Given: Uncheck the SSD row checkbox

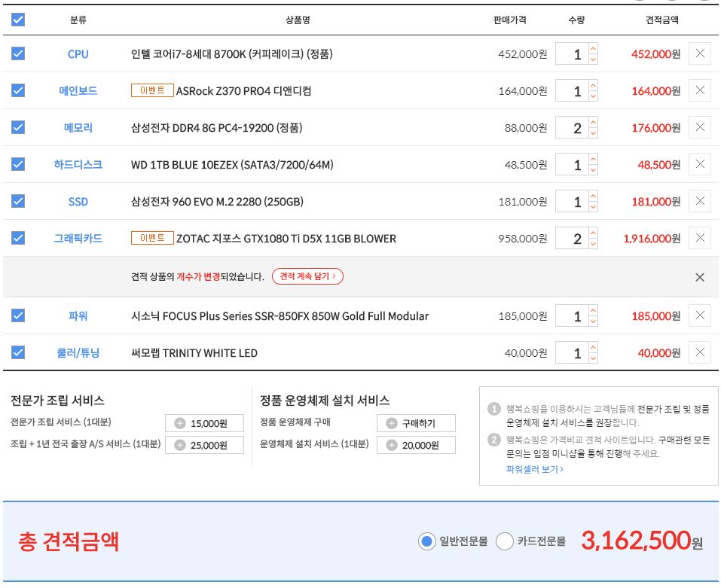Looking at the screenshot, I should pos(18,201).
